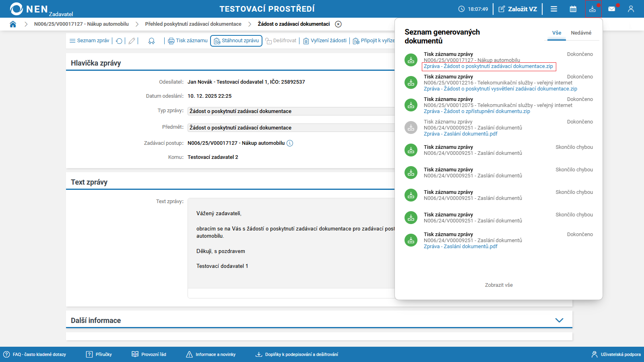Click the Stáhnout zprávu button

pyautogui.click(x=236, y=41)
